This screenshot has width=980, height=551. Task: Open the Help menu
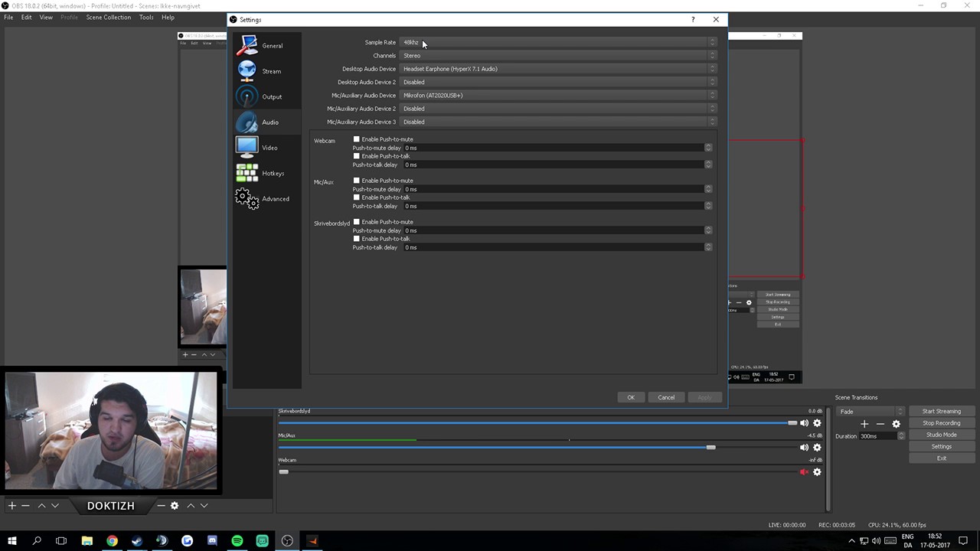[x=168, y=17]
